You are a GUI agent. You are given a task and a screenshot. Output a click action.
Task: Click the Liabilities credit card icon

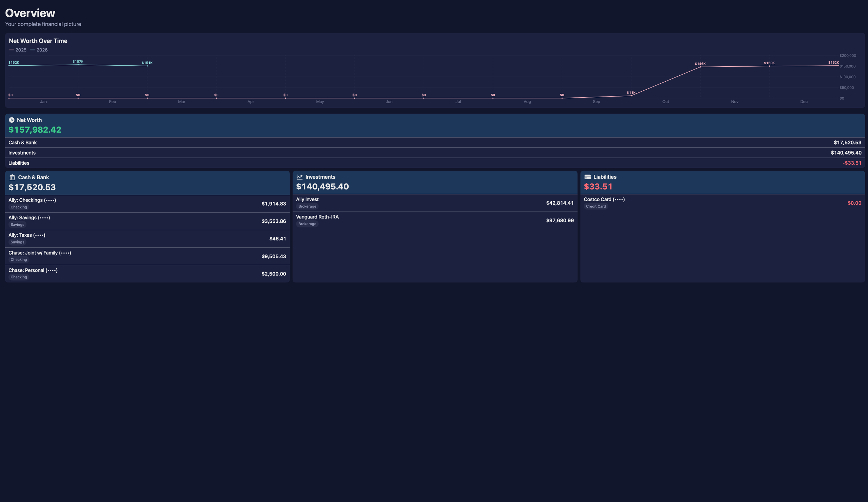click(x=587, y=177)
